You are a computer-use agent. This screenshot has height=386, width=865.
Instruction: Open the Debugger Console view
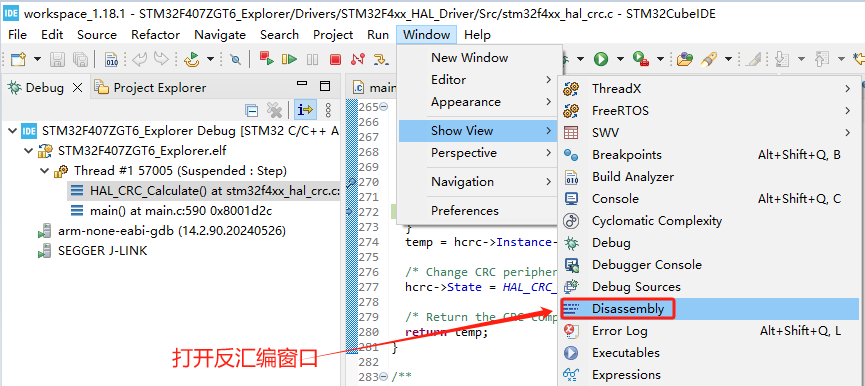coord(709,265)
